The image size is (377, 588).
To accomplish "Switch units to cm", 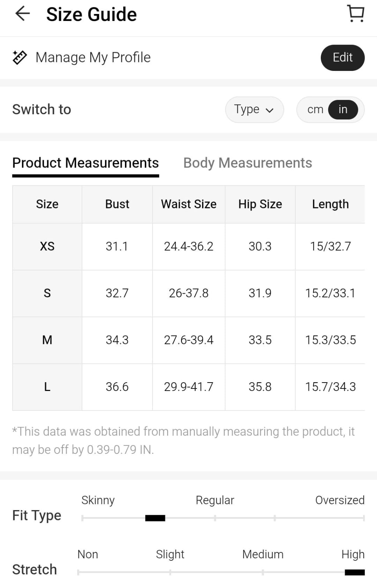I will click(315, 110).
